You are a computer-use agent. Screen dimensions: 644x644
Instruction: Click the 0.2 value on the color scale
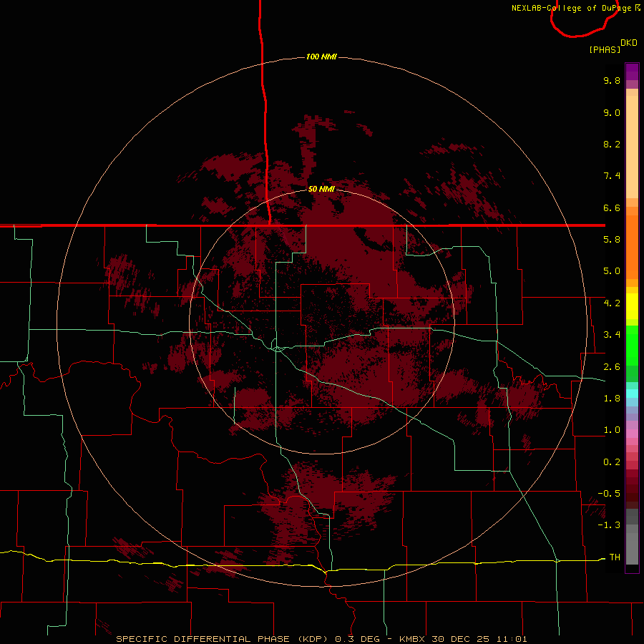[x=612, y=462]
